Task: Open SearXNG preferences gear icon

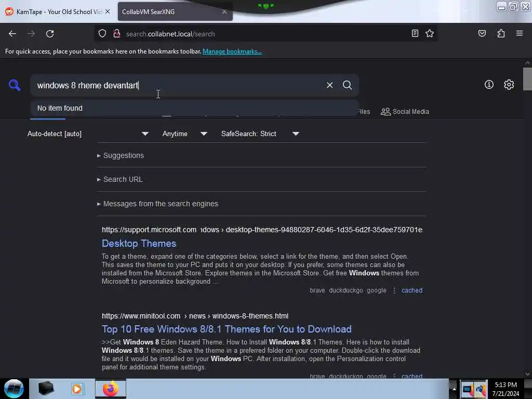Action: [x=509, y=85]
